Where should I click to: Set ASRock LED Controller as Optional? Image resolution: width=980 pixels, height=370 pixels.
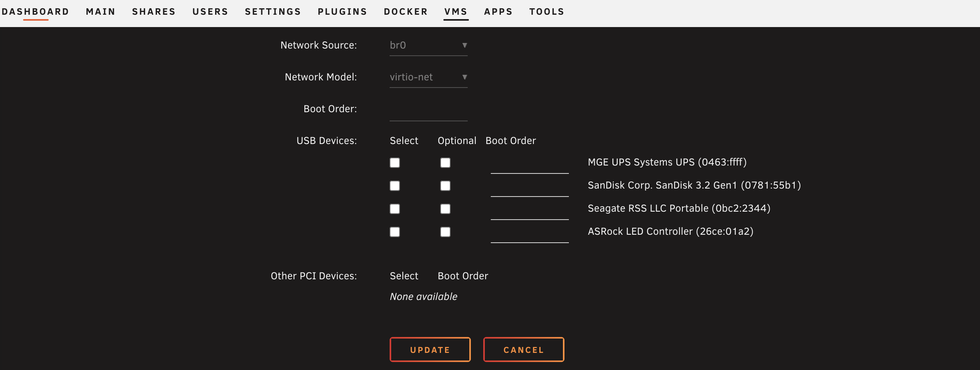(x=445, y=232)
